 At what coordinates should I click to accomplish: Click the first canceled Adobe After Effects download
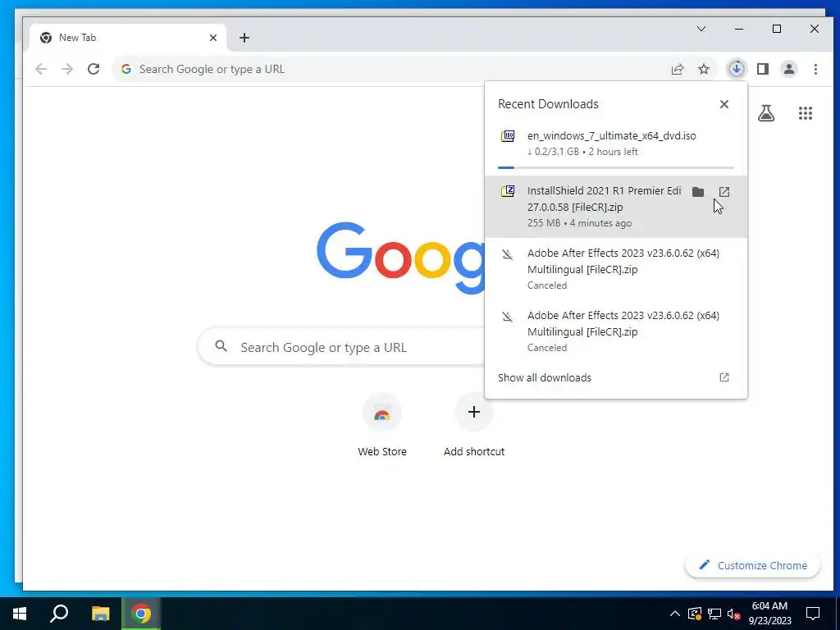pyautogui.click(x=616, y=269)
